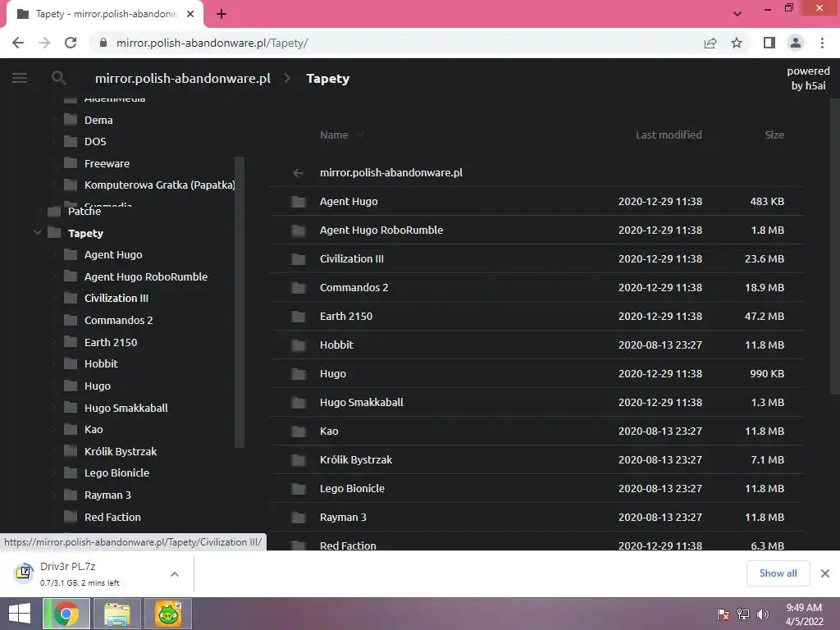Viewport: 840px width, 630px height.
Task: Open the tab search chevron
Action: pyautogui.click(x=737, y=14)
